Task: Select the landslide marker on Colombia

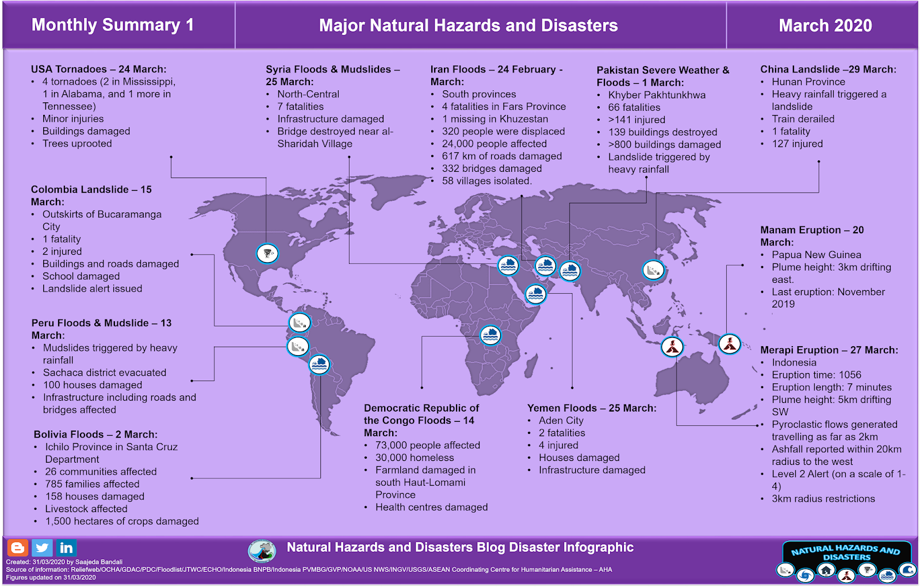Action: (x=298, y=322)
